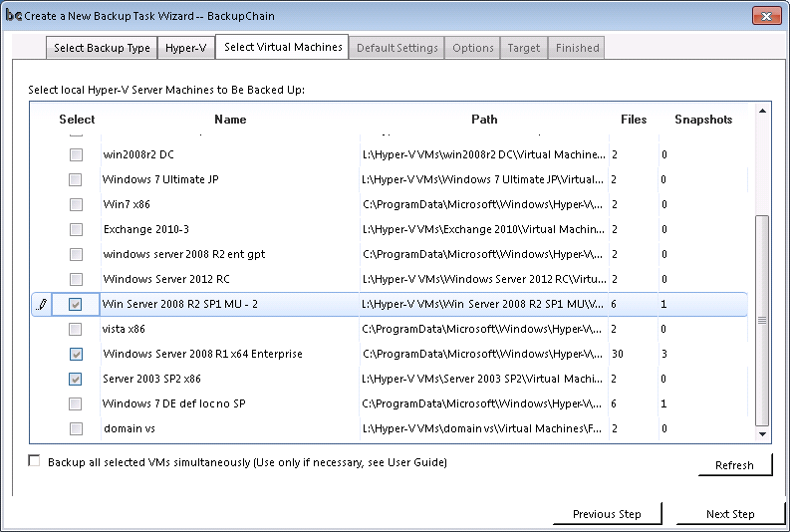Tick the windows server 2008 R2 ent gpt checkbox
Viewport: 790px width, 532px height.
(76, 254)
